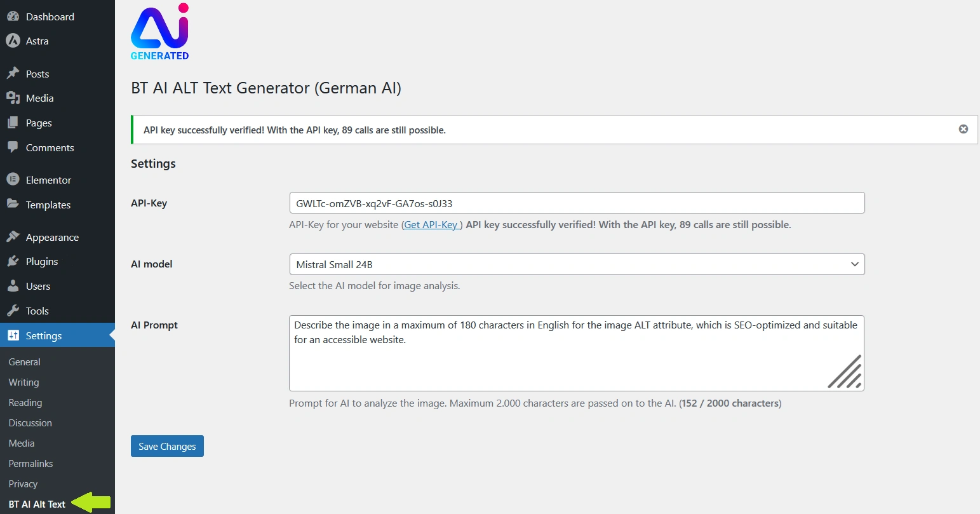Open the Media library icon
The height and width of the screenshot is (514, 980).
coord(13,98)
